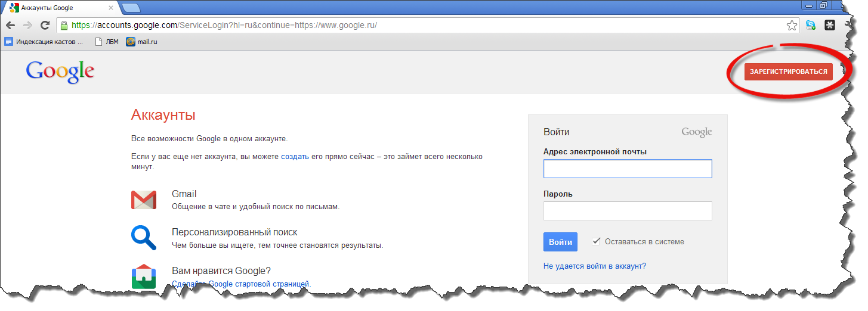The height and width of the screenshot is (311, 868).
Task: Open the Skype extension icon
Action: click(811, 25)
